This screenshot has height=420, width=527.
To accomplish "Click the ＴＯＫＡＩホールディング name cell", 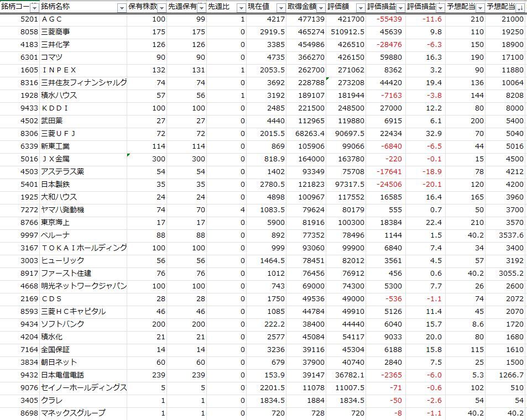I will click(x=83, y=248).
